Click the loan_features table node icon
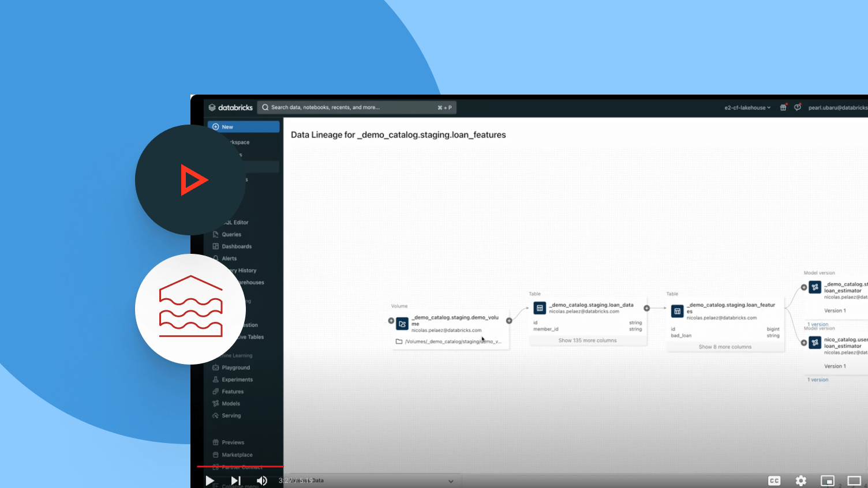 click(x=677, y=311)
